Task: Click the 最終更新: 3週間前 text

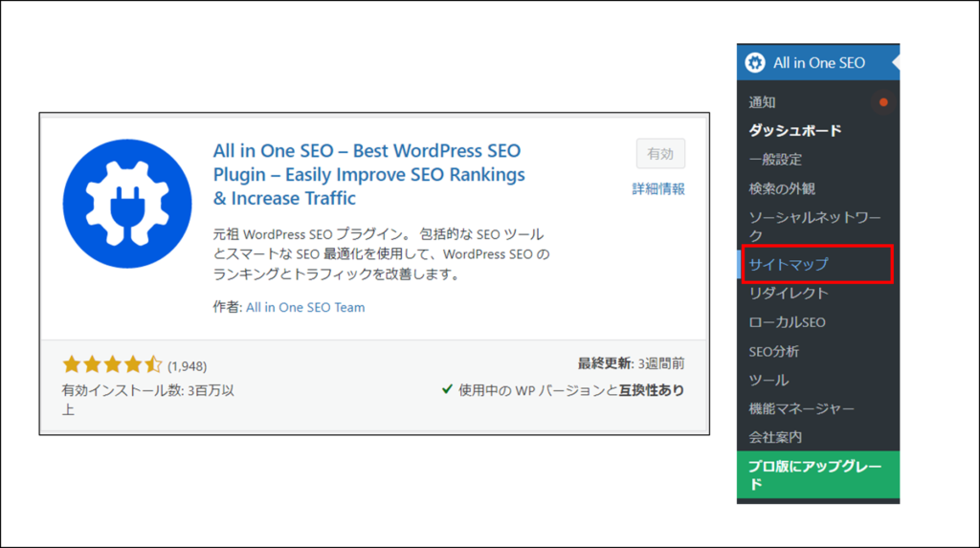Action: tap(631, 363)
